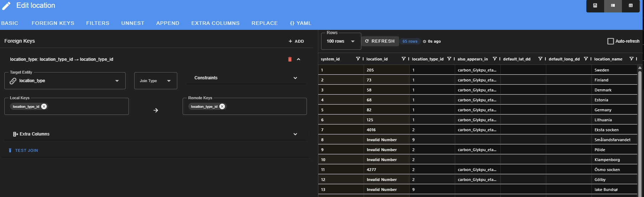Open the Rows count dropdown
The height and width of the screenshot is (197, 644).
click(x=341, y=41)
